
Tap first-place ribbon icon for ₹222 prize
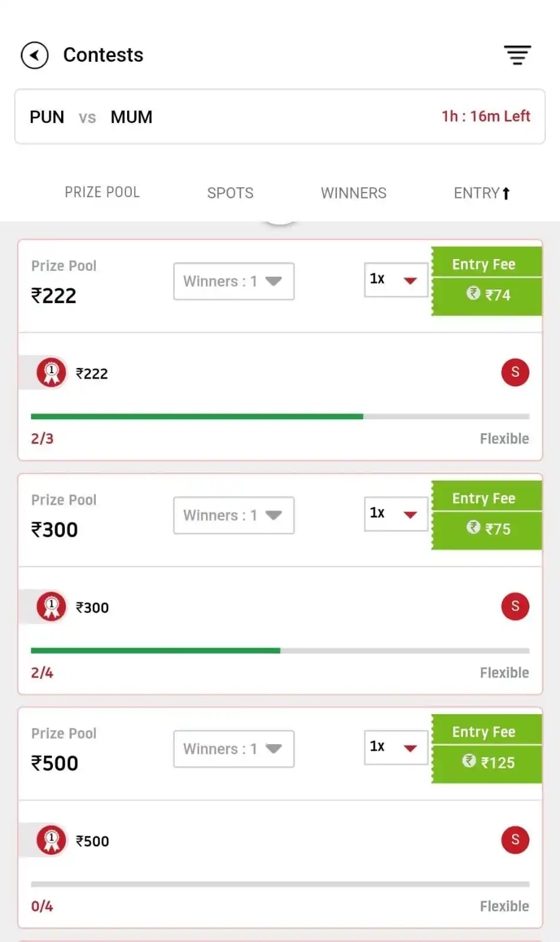click(52, 373)
